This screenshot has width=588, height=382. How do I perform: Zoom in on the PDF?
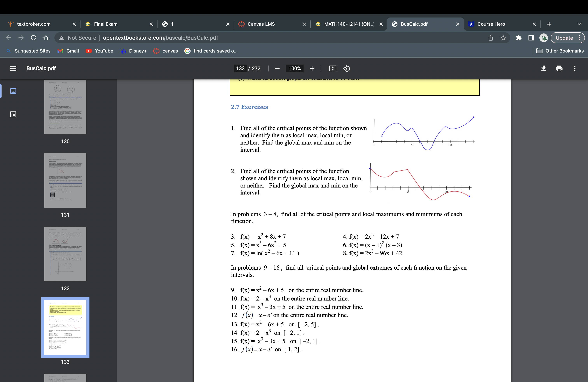click(x=312, y=68)
